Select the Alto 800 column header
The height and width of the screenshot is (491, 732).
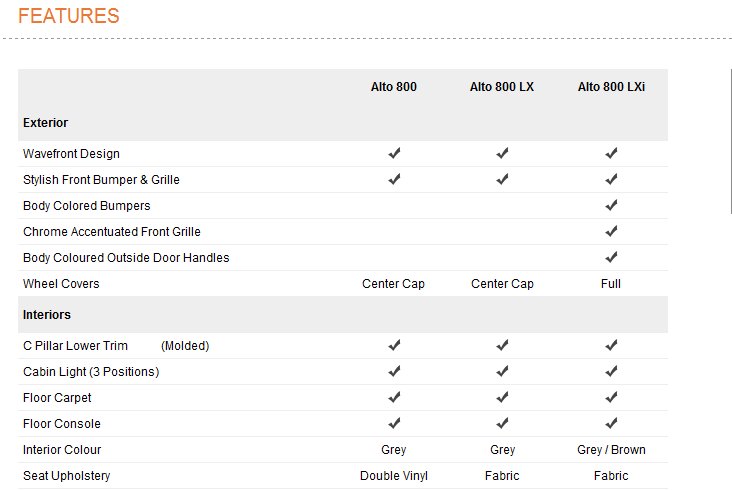[393, 87]
